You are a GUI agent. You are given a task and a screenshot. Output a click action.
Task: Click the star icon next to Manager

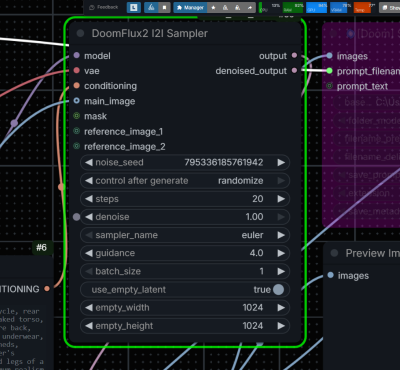pyautogui.click(x=213, y=7)
